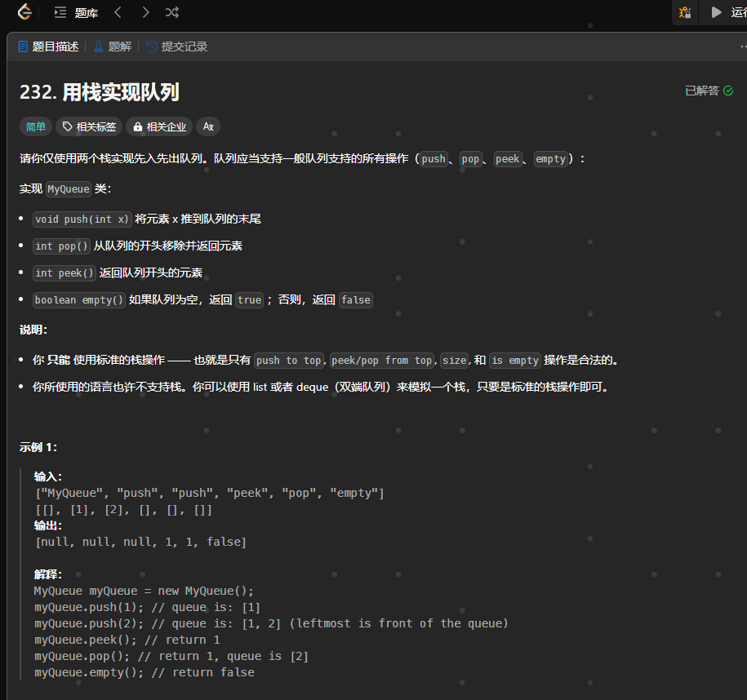Image resolution: width=747 pixels, height=700 pixels.
Task: Click the line MyQueue myQueue = new MyQueue();
Action: pyautogui.click(x=144, y=591)
